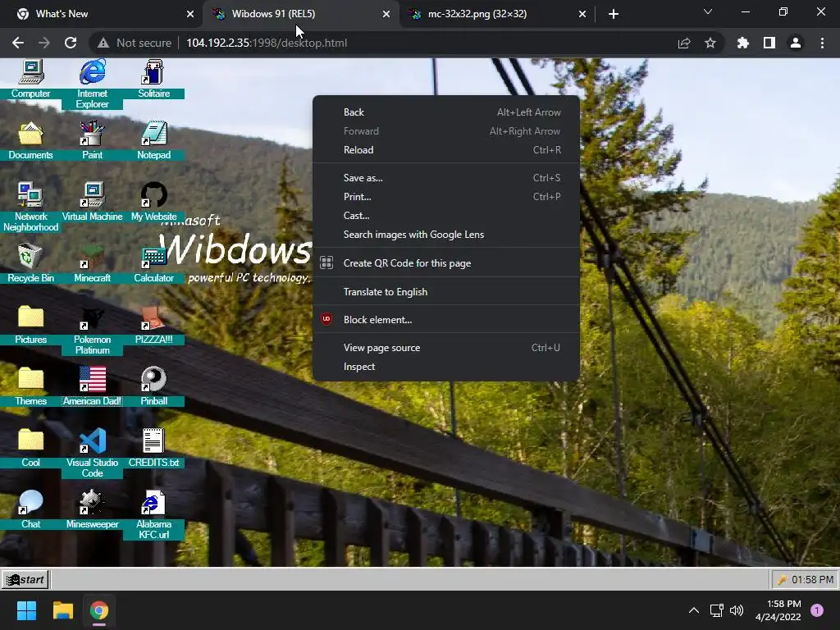Open the CREDITS.txt file
Screen dimensions: 840x630
click(153, 449)
